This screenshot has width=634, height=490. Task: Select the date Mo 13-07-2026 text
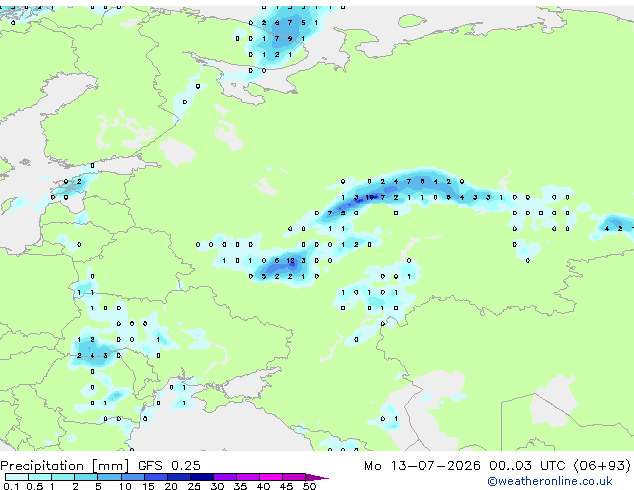[422, 466]
